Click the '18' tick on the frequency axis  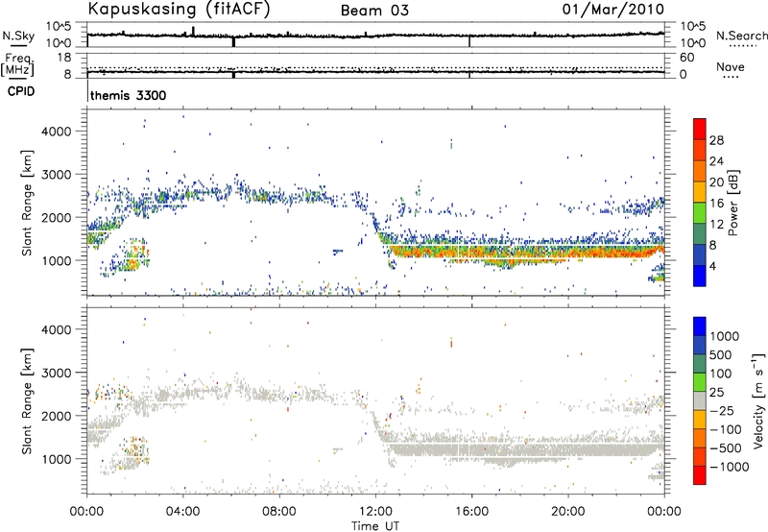point(64,58)
